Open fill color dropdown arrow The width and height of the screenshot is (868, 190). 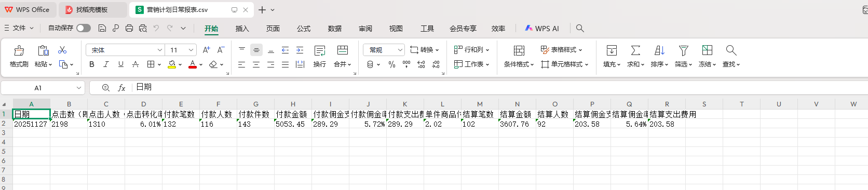pos(180,64)
